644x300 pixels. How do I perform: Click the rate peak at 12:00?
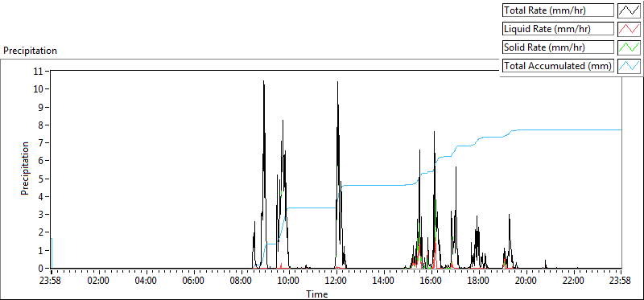coord(337,82)
